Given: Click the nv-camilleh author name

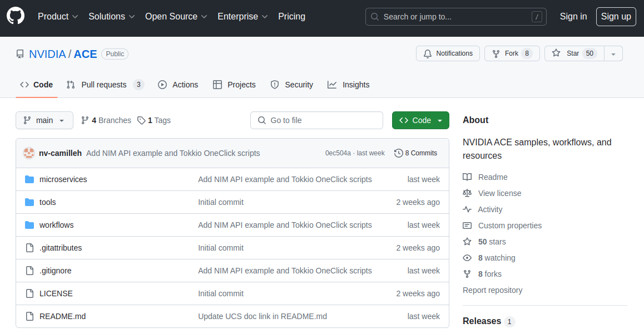Looking at the screenshot, I should pos(61,153).
